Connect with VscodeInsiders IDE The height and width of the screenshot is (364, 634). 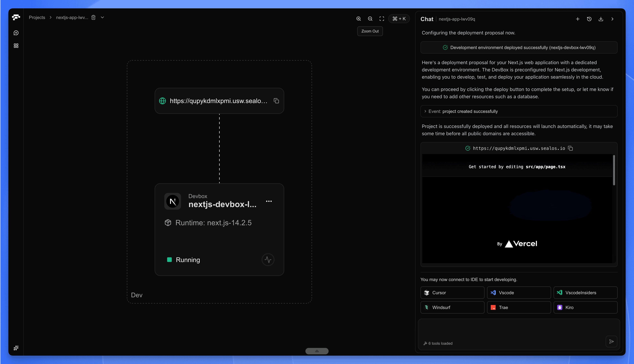(x=585, y=292)
